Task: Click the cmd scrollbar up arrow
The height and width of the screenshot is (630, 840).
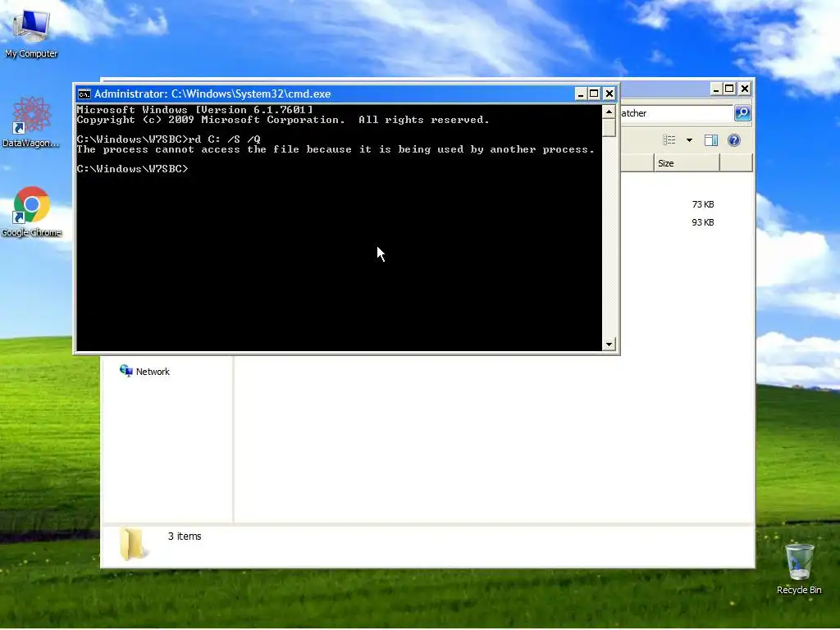Action: pos(609,112)
